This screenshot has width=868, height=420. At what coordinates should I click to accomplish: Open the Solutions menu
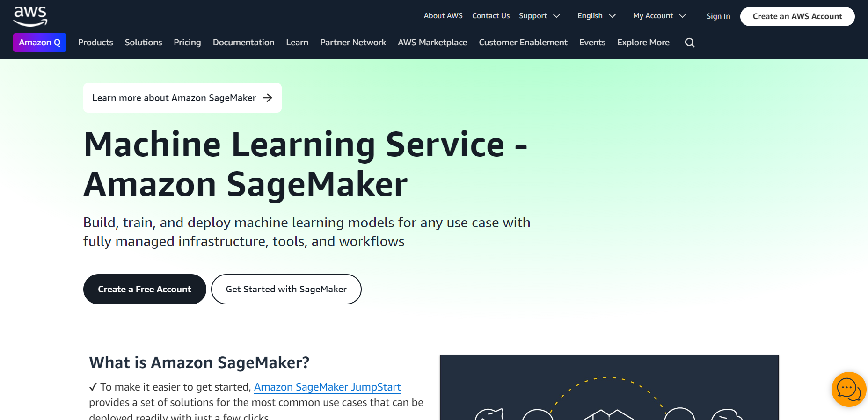(x=144, y=43)
